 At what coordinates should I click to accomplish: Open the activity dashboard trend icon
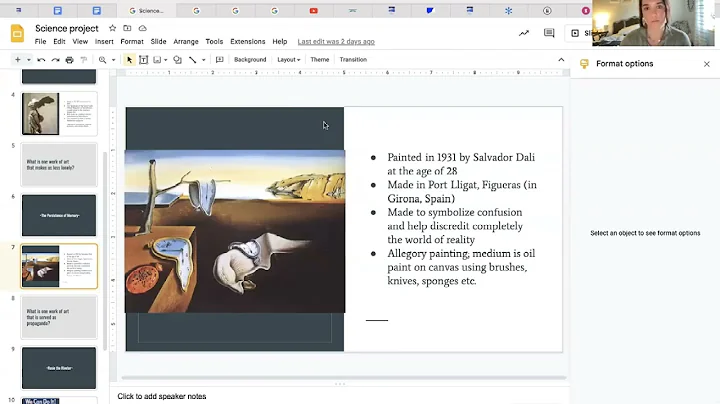coord(524,33)
